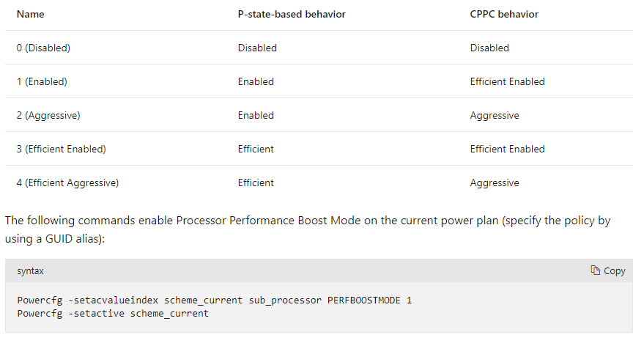Screen dimensions: 644x343
Task: Click the paragraph about Processor Performance Boost Mode
Action: 308,229
